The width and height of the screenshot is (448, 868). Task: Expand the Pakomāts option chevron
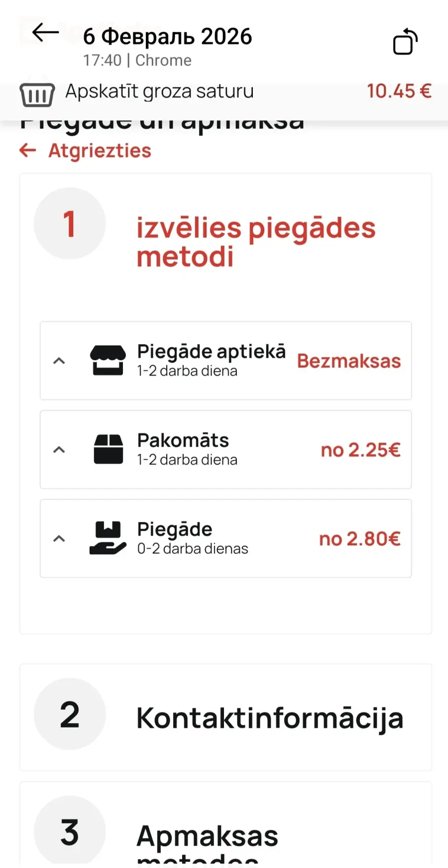(x=59, y=450)
